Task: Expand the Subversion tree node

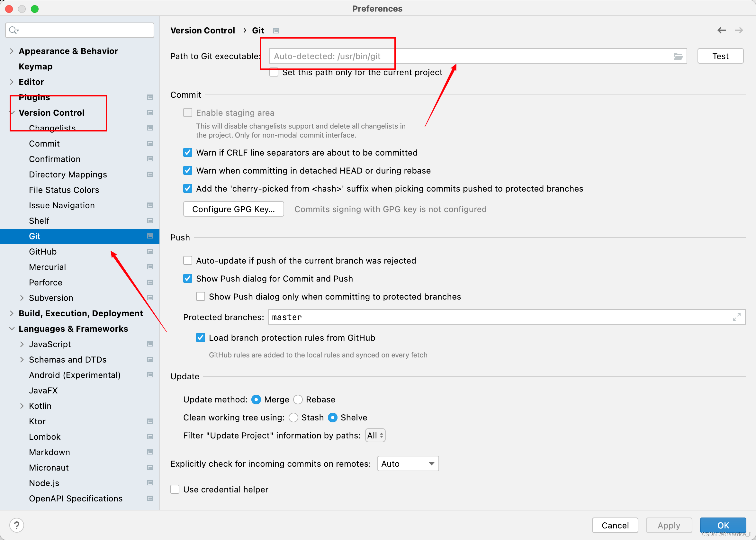Action: click(22, 298)
